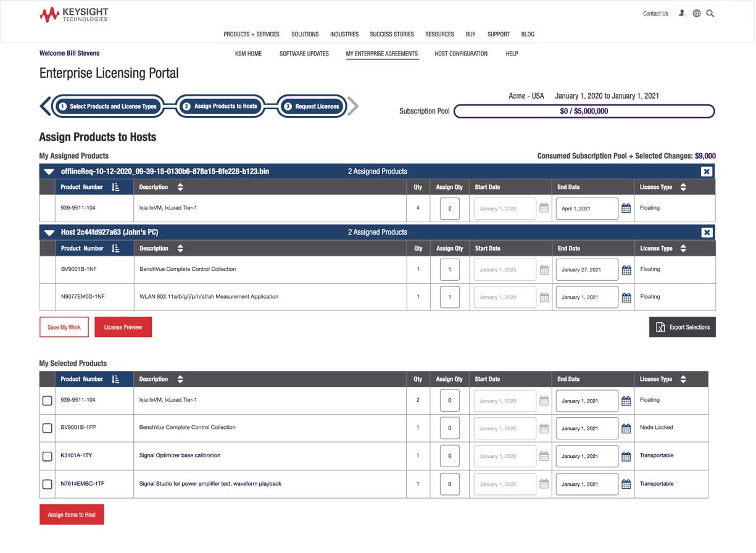The image size is (756, 553).
Task: Edit the Assign Qty field for N9077EM0D-1NF
Action: pos(449,297)
